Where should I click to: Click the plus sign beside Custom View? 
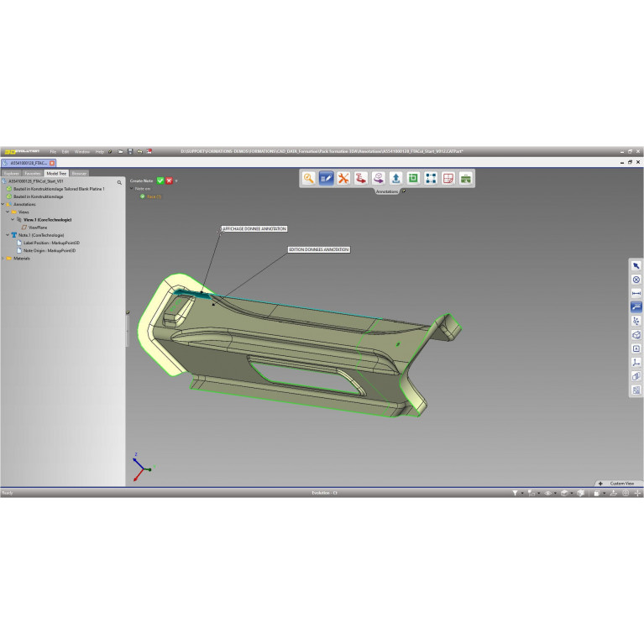(x=600, y=484)
